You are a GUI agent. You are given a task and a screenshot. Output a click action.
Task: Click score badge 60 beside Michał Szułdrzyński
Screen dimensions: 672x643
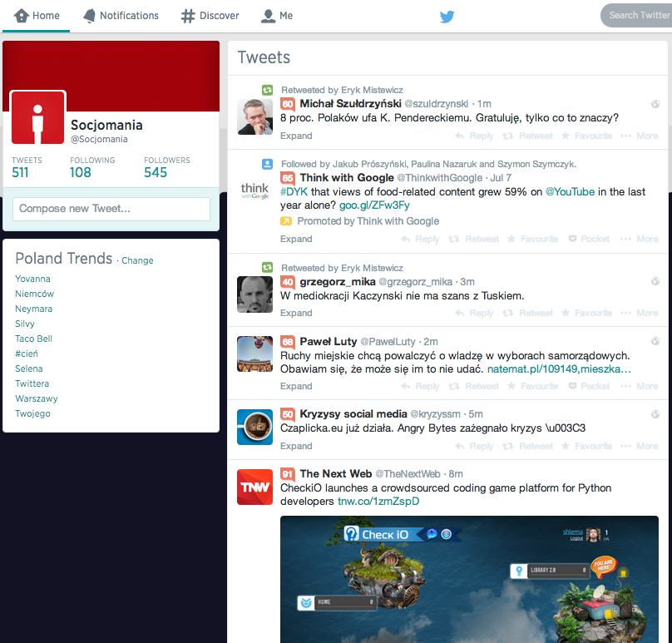click(x=288, y=104)
